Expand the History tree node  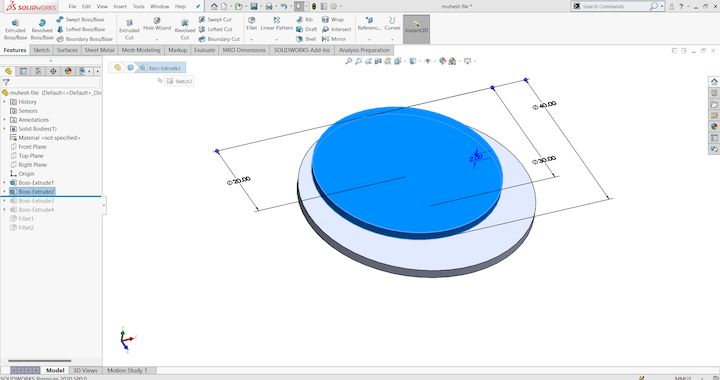click(x=5, y=101)
